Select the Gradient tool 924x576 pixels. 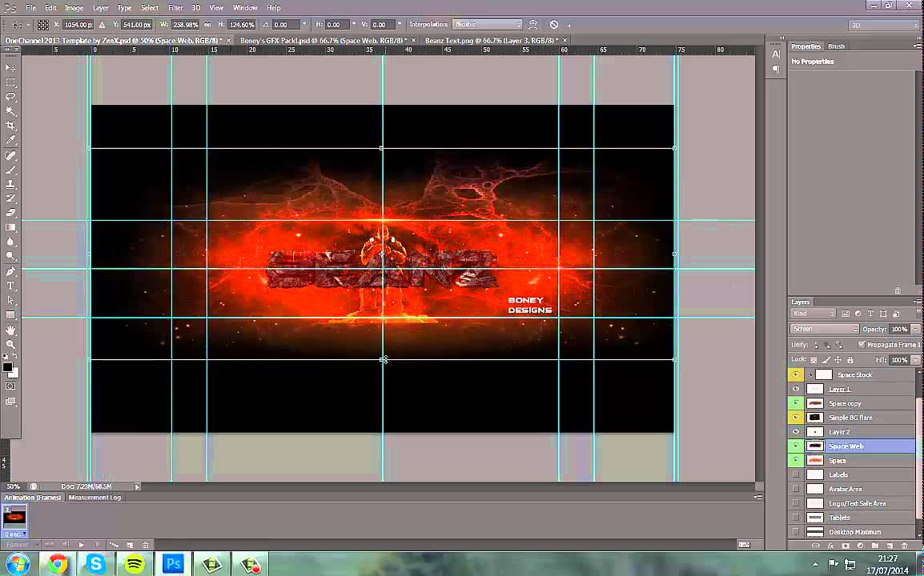pos(10,227)
